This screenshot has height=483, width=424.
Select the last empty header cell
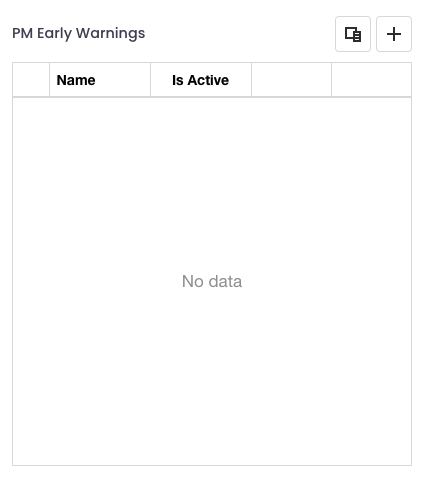(x=371, y=80)
